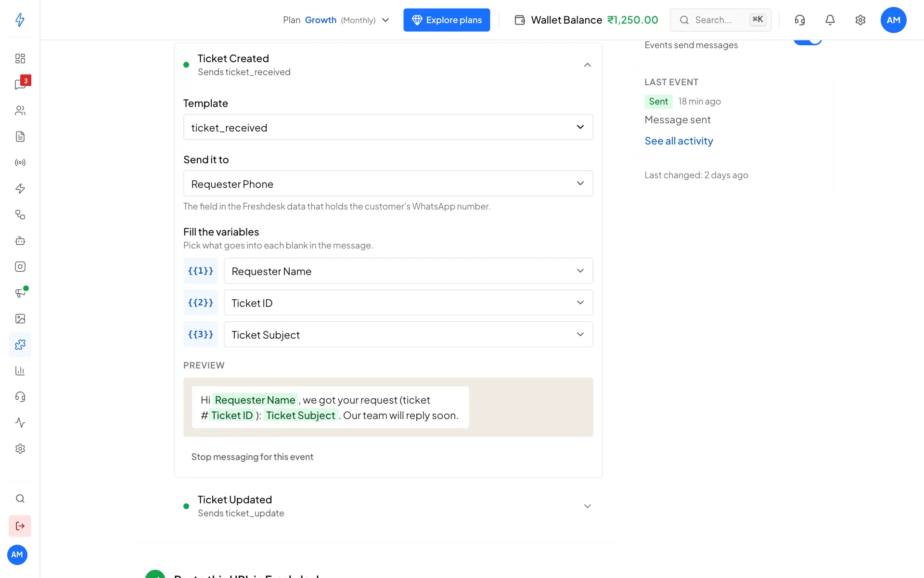The height and width of the screenshot is (578, 924).
Task: Open the document templates icon
Action: [x=20, y=136]
